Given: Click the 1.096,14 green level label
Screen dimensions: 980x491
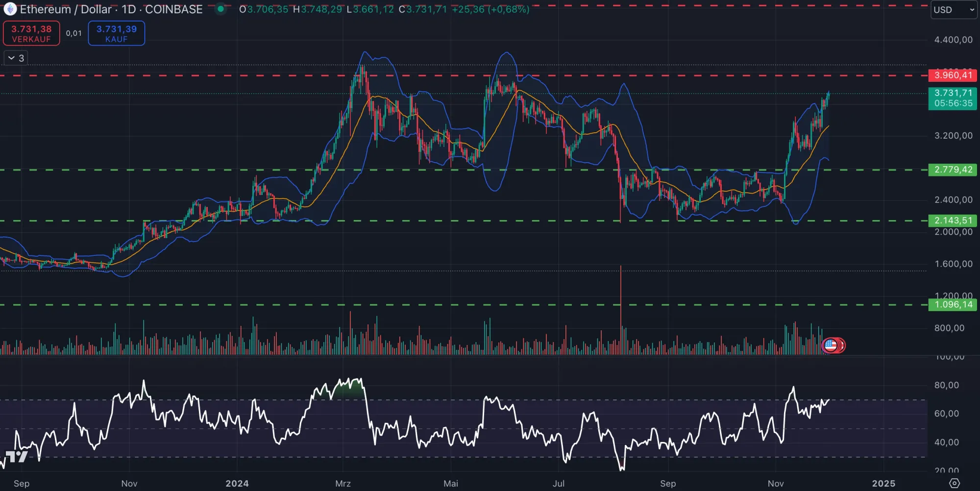Looking at the screenshot, I should tap(953, 304).
